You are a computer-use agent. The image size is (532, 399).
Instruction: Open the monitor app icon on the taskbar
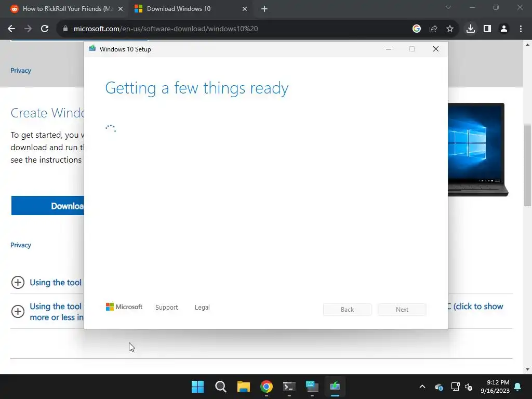coord(312,387)
